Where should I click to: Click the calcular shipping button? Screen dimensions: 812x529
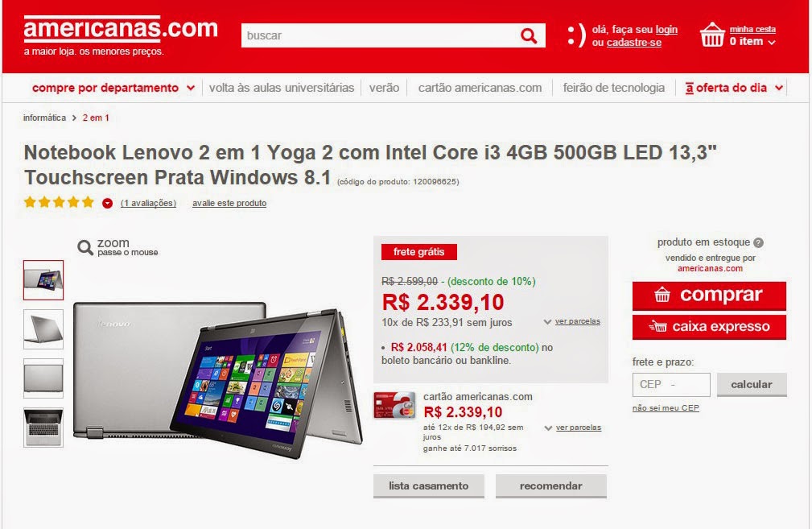pos(752,384)
